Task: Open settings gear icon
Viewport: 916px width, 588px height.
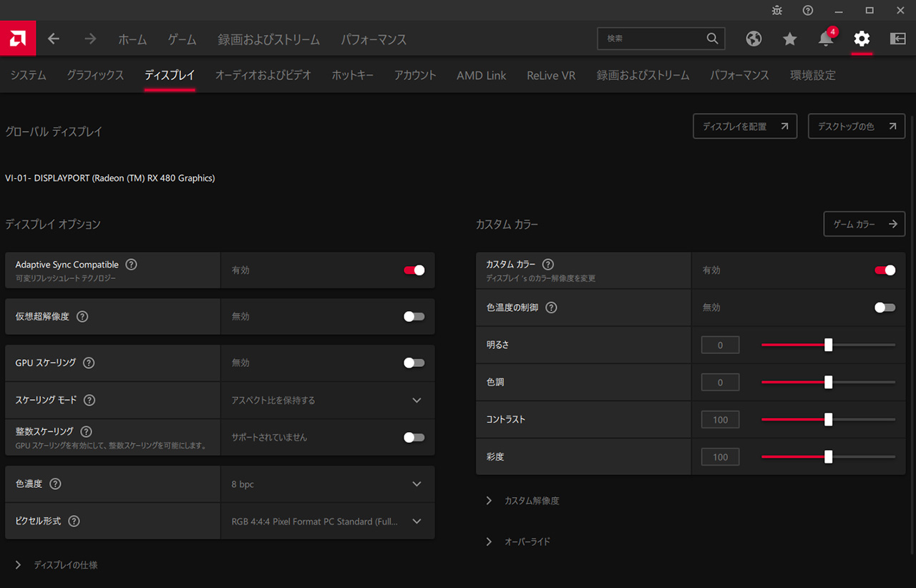Action: 862,39
